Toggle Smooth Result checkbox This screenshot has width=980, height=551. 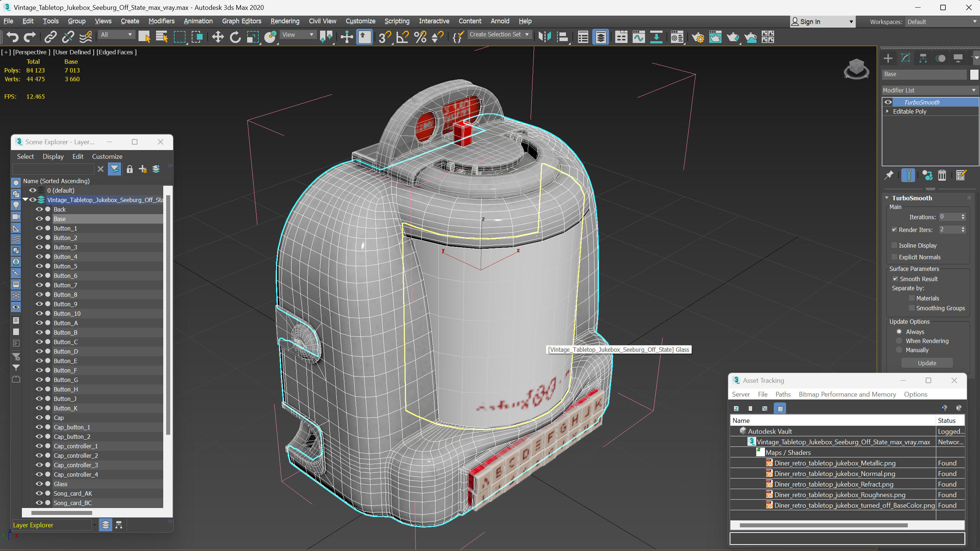[x=895, y=279]
